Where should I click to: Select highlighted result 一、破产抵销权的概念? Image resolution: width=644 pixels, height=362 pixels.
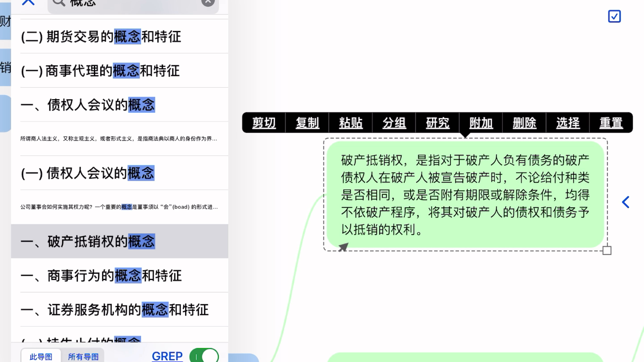pyautogui.click(x=119, y=241)
